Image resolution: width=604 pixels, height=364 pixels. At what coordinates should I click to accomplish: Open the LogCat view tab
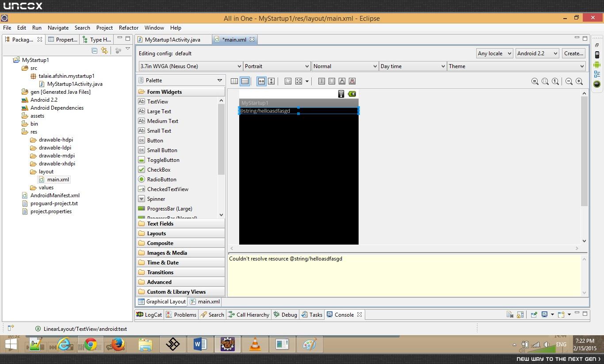[x=149, y=315]
